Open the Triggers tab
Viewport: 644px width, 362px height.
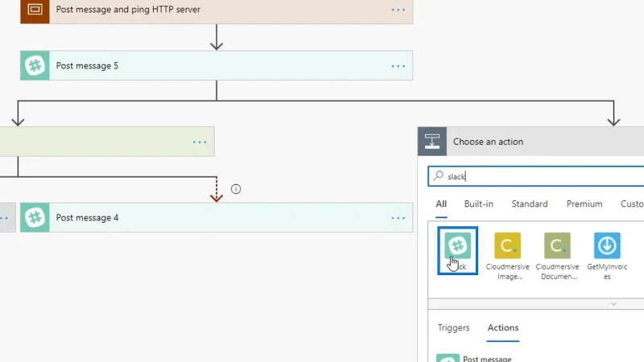pyautogui.click(x=453, y=327)
